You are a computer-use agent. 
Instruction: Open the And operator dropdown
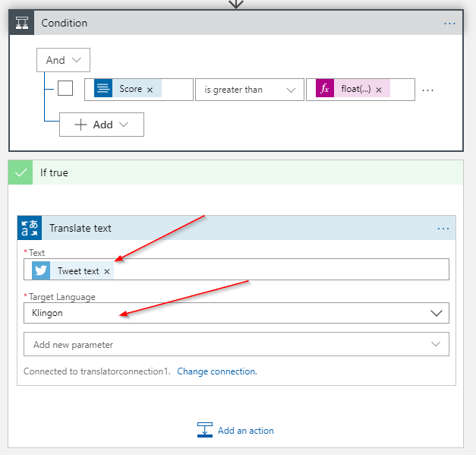tap(64, 60)
